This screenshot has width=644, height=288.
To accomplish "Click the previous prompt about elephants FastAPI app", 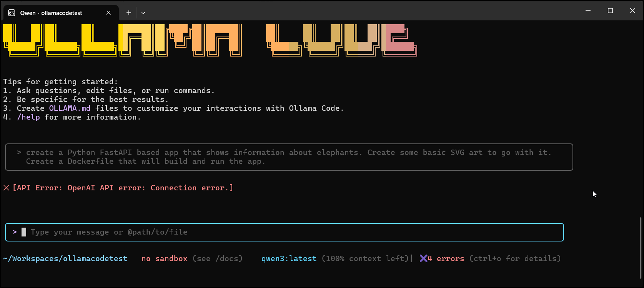I will click(x=289, y=157).
